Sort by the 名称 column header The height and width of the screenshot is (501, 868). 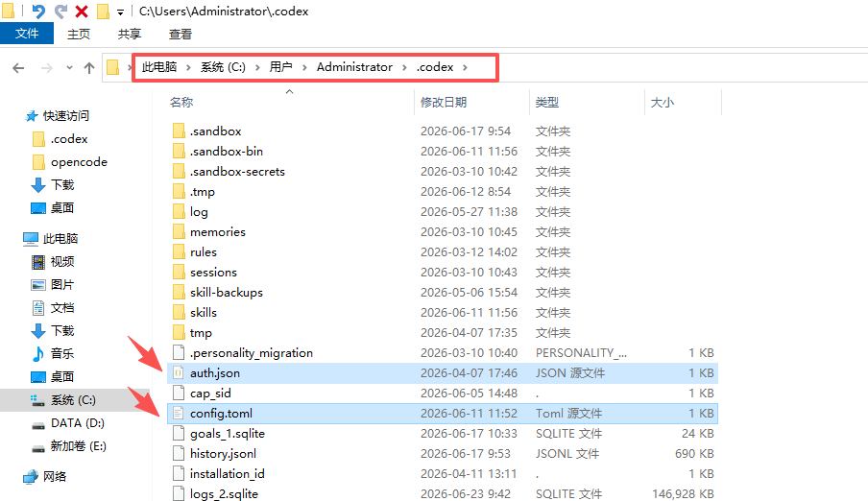[181, 103]
